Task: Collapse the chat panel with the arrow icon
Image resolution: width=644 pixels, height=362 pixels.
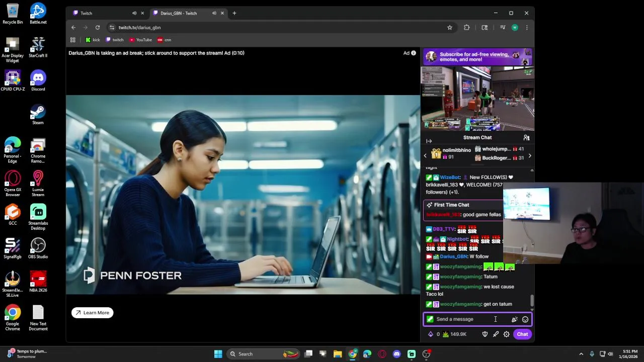Action: tap(429, 141)
